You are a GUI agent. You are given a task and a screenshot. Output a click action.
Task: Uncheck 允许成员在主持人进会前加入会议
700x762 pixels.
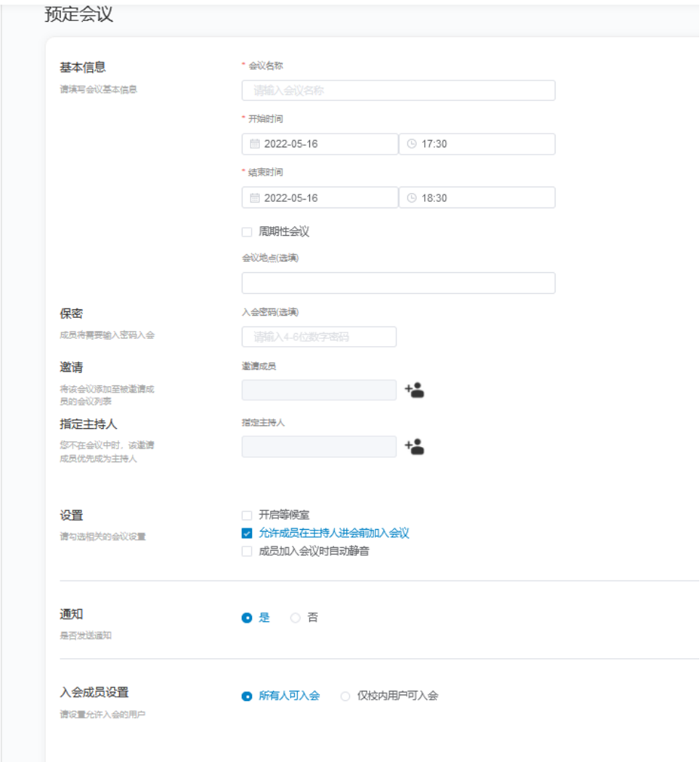click(247, 533)
